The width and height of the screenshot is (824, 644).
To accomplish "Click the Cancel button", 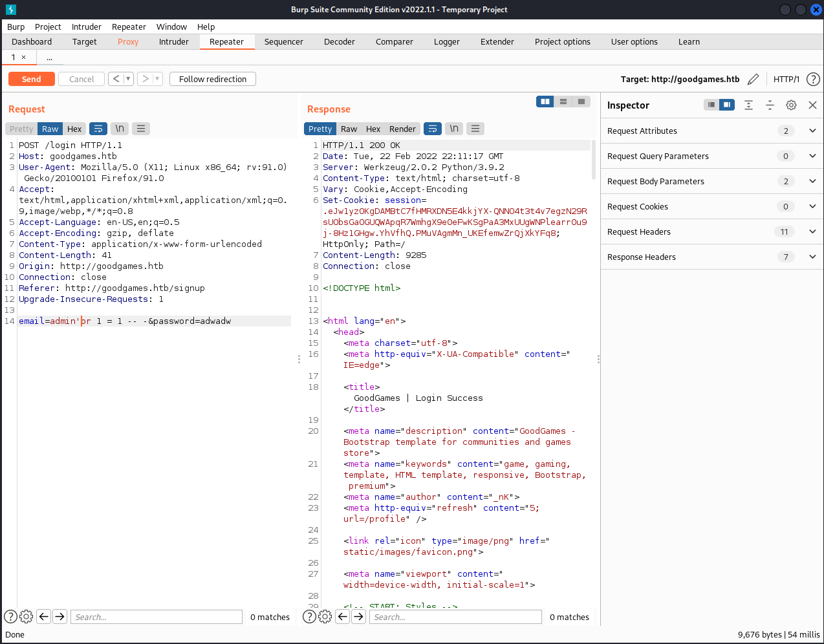I will pyautogui.click(x=81, y=79).
